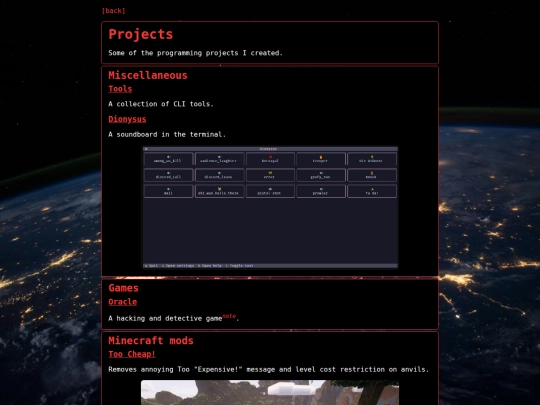Click the prowler tile in Dionysus screenshot

coord(321,191)
